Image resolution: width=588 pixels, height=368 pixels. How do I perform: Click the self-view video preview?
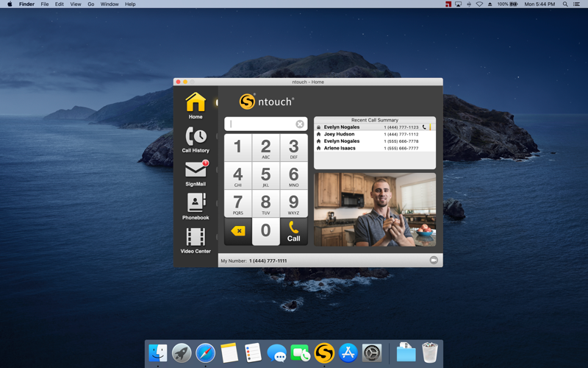375,210
